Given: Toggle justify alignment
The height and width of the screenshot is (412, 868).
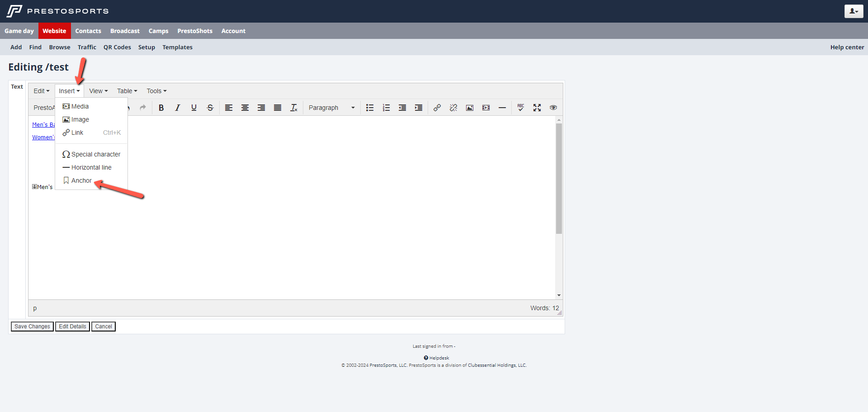Looking at the screenshot, I should pyautogui.click(x=278, y=108).
